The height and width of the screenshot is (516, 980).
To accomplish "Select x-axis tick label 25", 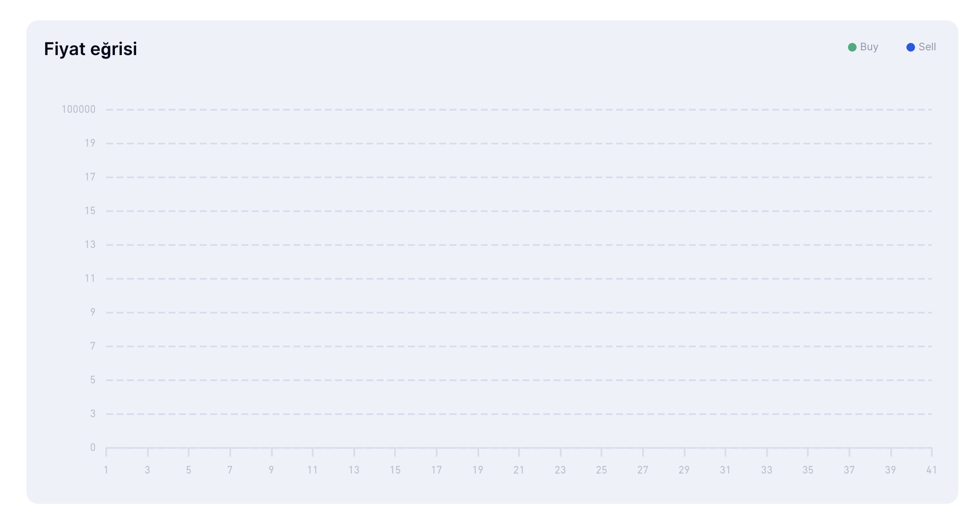I will (x=601, y=470).
